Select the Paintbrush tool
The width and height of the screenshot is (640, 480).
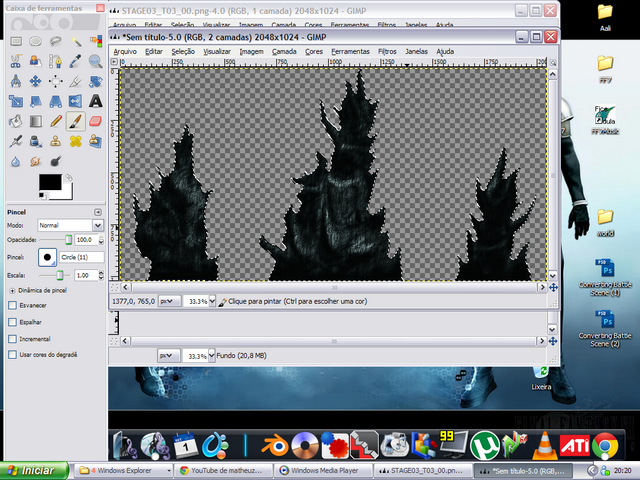[76, 121]
